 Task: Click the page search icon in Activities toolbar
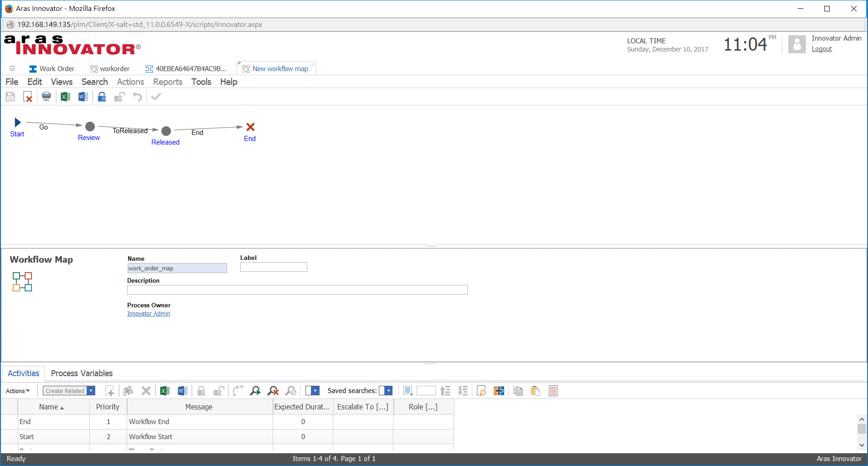coord(481,391)
